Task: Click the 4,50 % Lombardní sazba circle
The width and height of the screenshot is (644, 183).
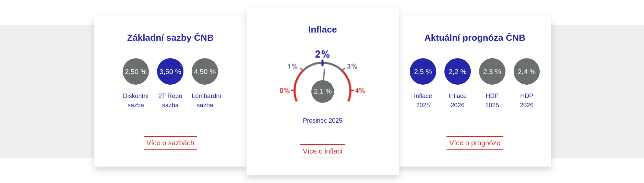Action: click(205, 71)
